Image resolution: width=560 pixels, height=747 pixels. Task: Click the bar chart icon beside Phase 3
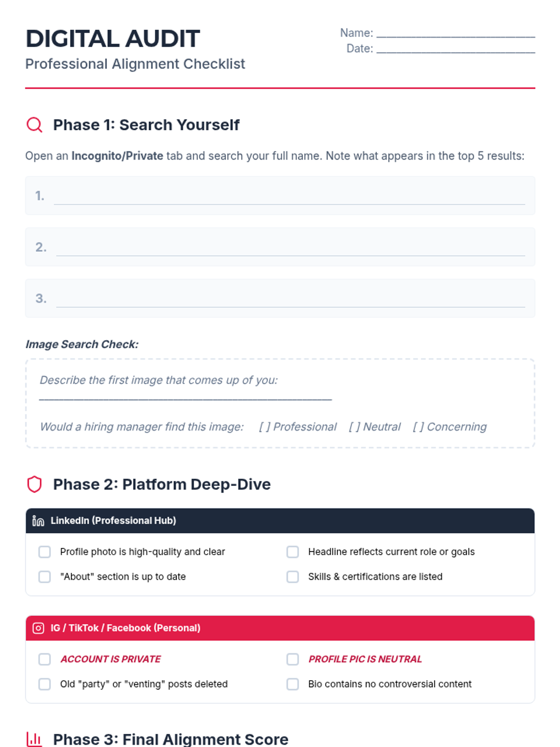coord(35,739)
